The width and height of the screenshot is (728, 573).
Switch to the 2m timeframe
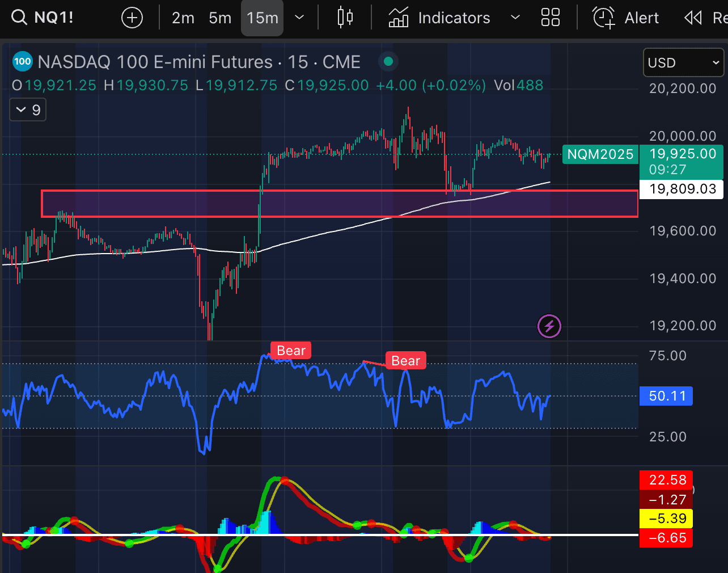[x=183, y=18]
